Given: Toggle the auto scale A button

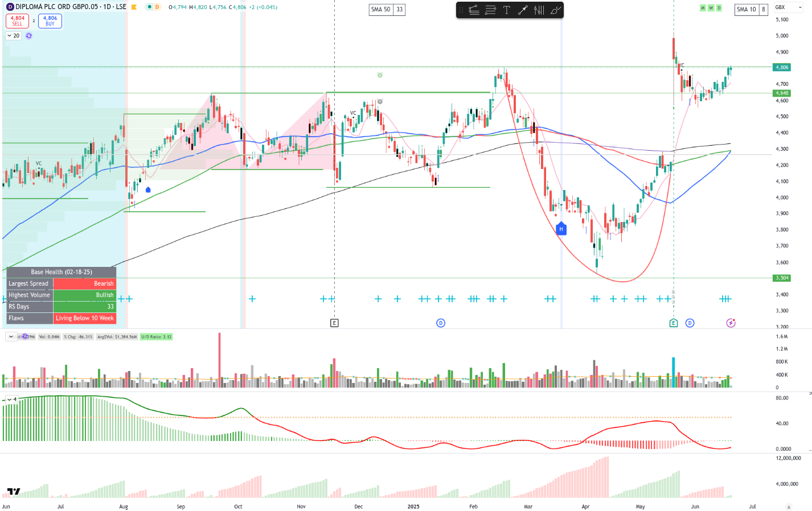Looking at the screenshot, I should tap(789, 507).
